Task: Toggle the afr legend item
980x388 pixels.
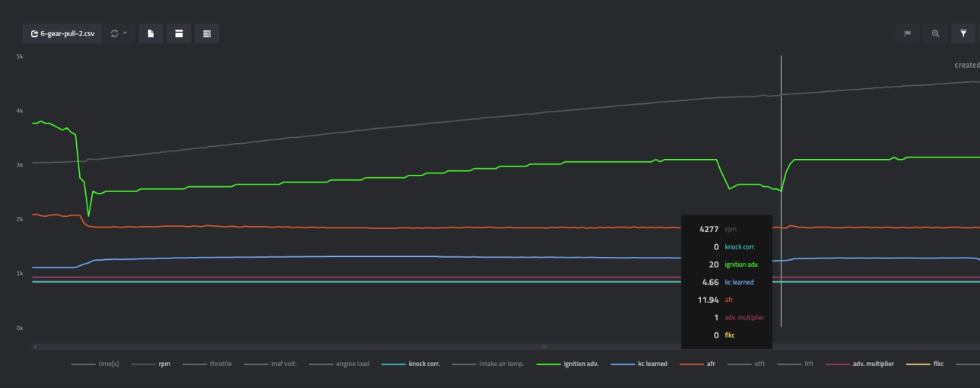Action: click(x=709, y=364)
